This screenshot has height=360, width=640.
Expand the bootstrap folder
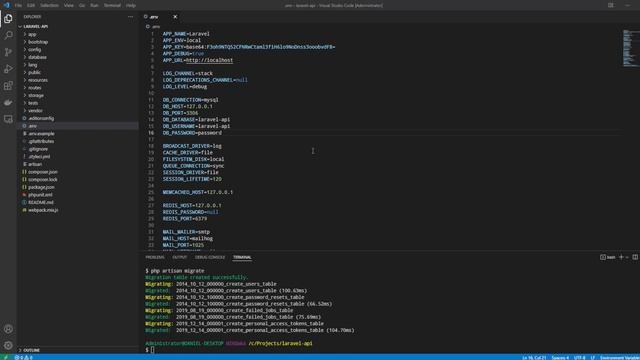(x=78, y=42)
